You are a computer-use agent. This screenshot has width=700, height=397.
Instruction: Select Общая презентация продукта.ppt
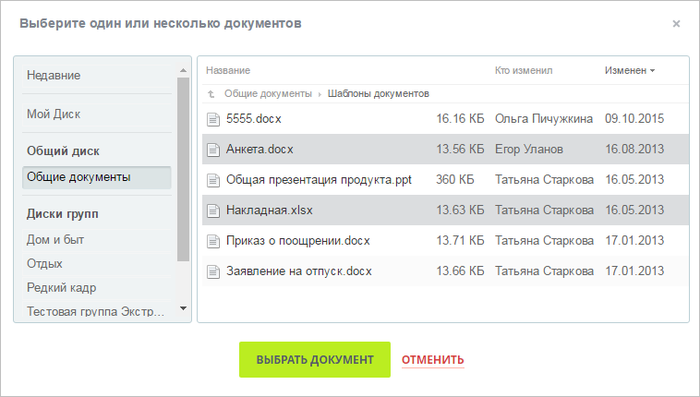tap(319, 180)
